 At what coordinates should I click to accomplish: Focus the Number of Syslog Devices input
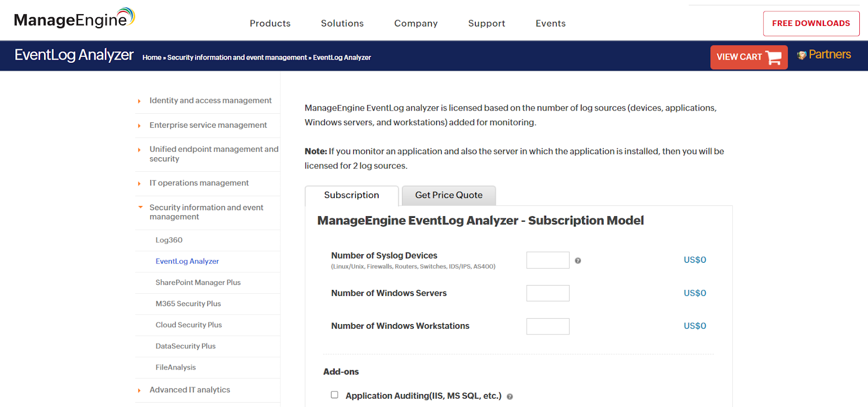(x=547, y=260)
